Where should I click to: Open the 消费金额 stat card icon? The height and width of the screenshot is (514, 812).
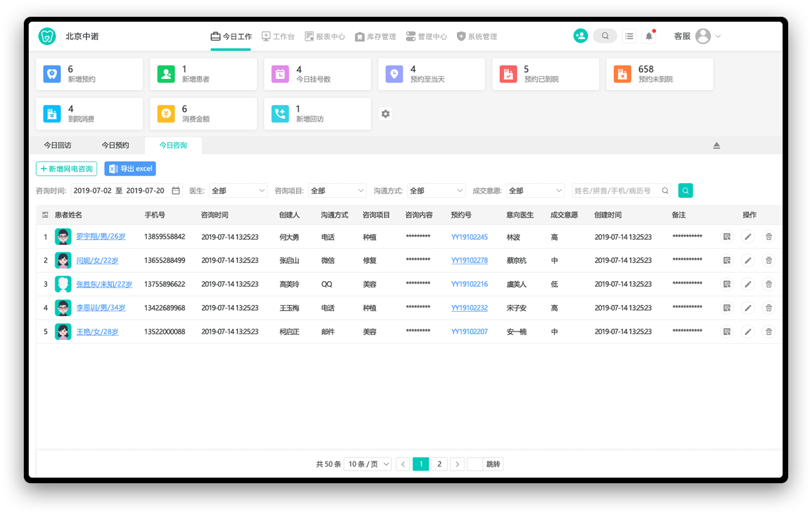pyautogui.click(x=166, y=114)
